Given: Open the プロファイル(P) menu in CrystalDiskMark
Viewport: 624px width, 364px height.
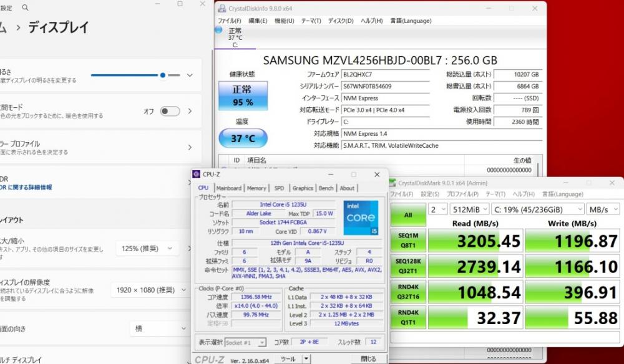Looking at the screenshot, I should (462, 194).
